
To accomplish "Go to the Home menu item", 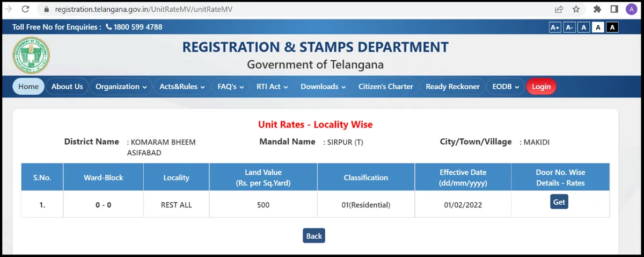I will tap(28, 87).
